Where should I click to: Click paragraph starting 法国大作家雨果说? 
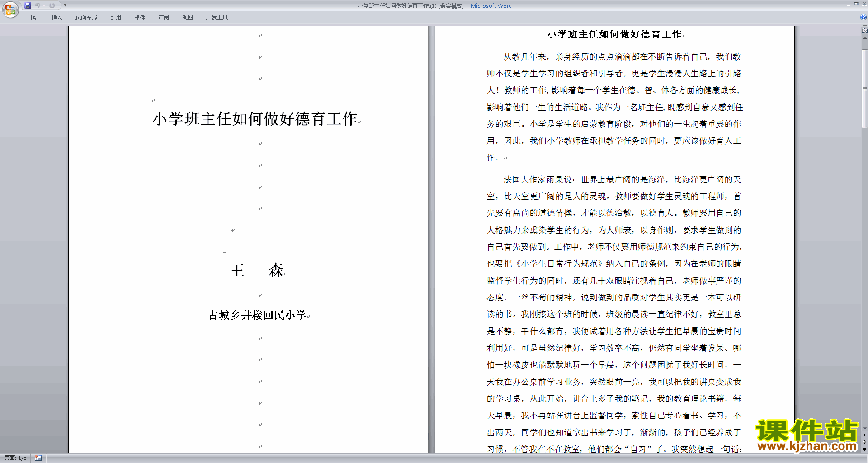pyautogui.click(x=614, y=314)
